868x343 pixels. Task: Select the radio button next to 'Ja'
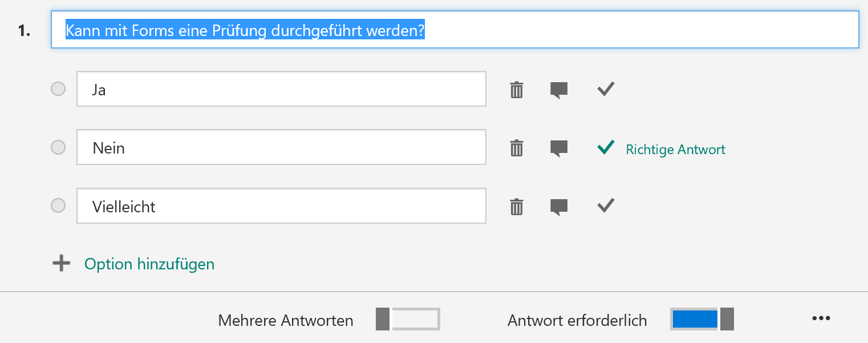point(58,89)
